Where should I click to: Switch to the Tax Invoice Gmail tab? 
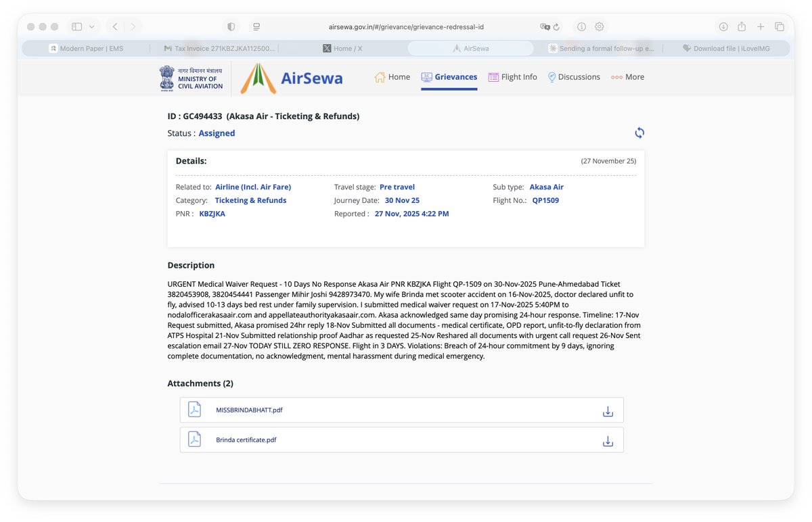pos(220,49)
